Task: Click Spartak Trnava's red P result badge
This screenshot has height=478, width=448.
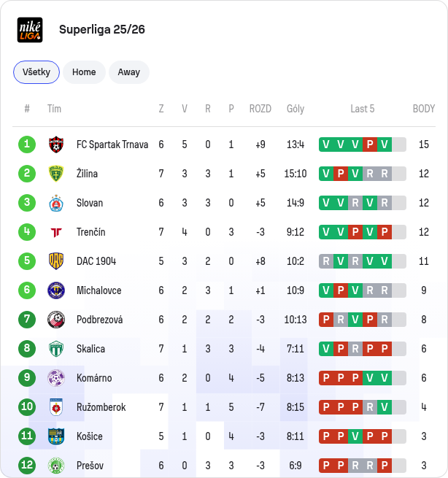Action: (370, 144)
